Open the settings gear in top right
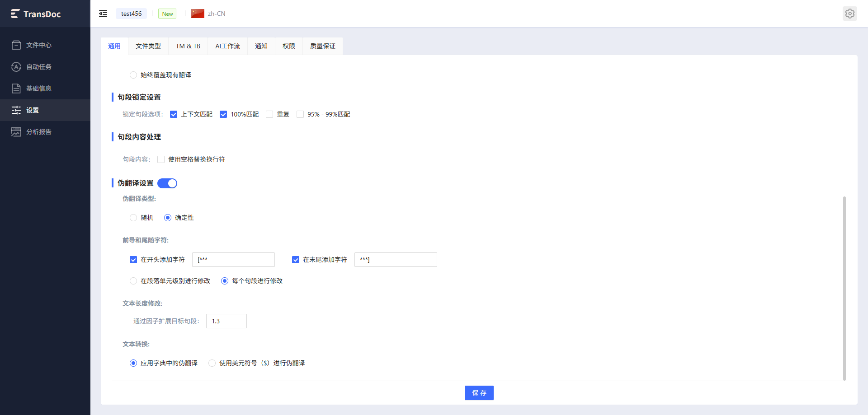 (x=850, y=14)
